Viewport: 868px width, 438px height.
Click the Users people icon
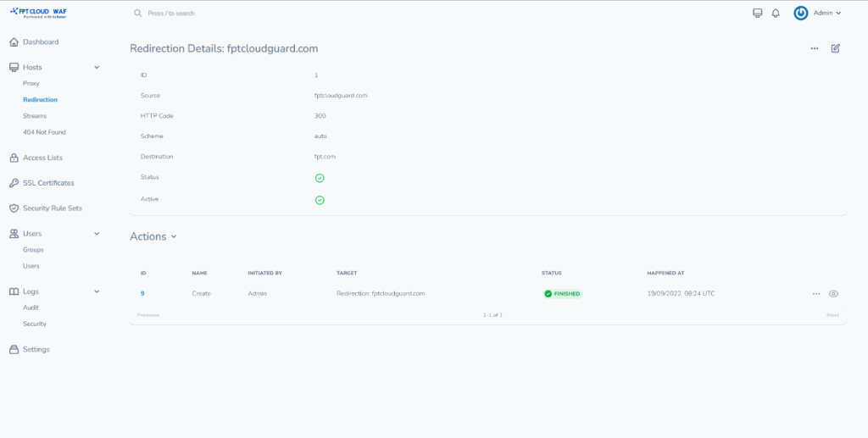[14, 234]
